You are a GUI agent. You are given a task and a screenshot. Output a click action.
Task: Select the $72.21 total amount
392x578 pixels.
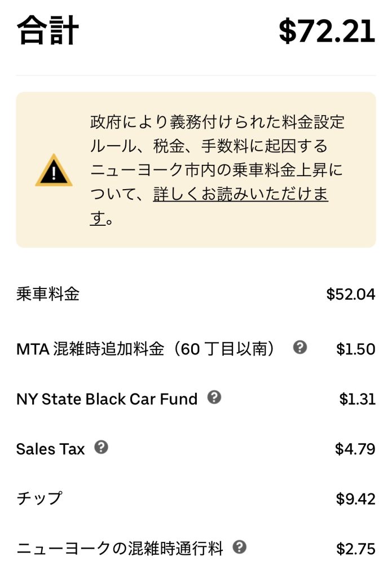(x=327, y=30)
